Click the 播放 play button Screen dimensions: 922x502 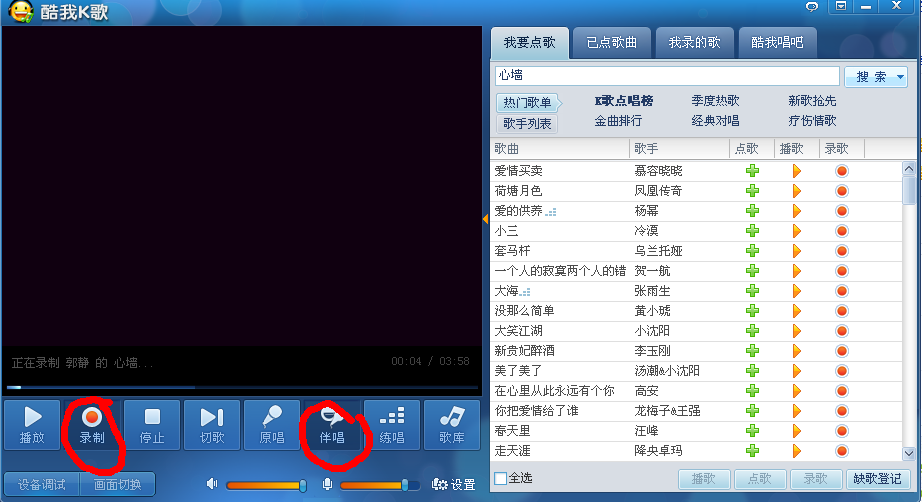32,424
